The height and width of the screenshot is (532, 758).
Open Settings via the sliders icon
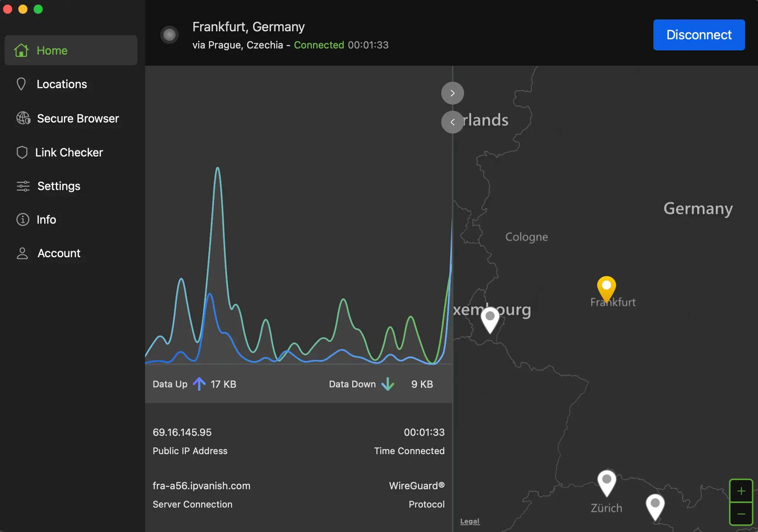pyautogui.click(x=22, y=186)
